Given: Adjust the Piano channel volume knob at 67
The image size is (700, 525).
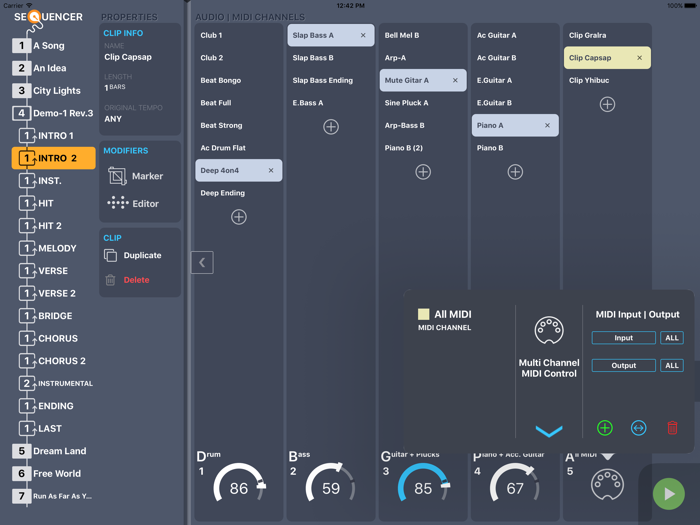Looking at the screenshot, I should click(515, 484).
